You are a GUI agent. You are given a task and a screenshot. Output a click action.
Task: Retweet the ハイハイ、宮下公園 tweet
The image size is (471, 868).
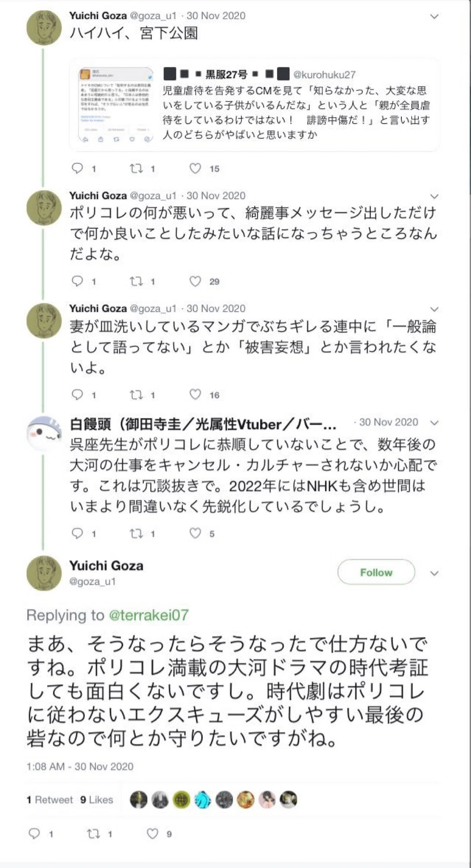point(137,168)
